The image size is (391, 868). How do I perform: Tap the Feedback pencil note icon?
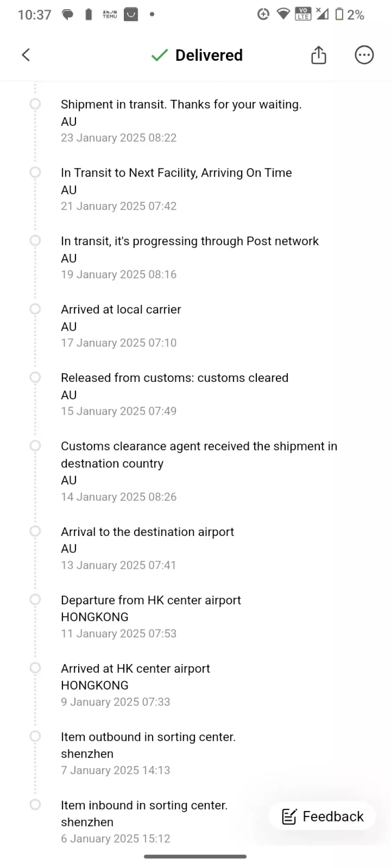(x=289, y=816)
